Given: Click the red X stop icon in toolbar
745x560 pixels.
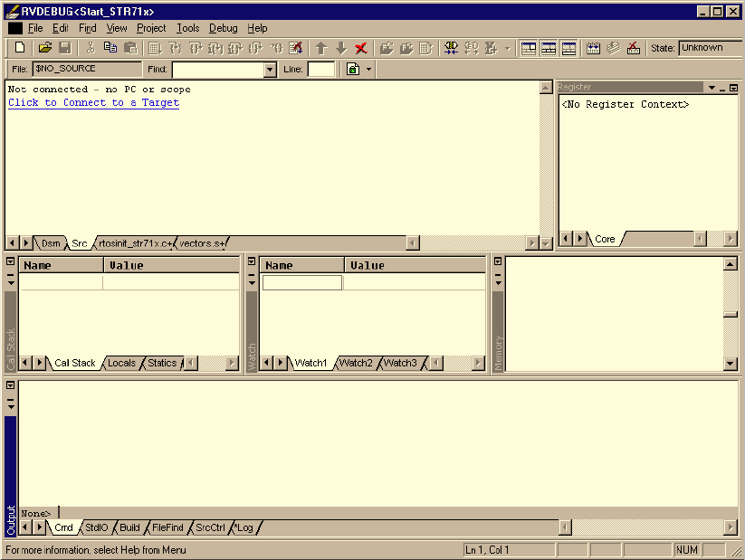Looking at the screenshot, I should [x=361, y=48].
